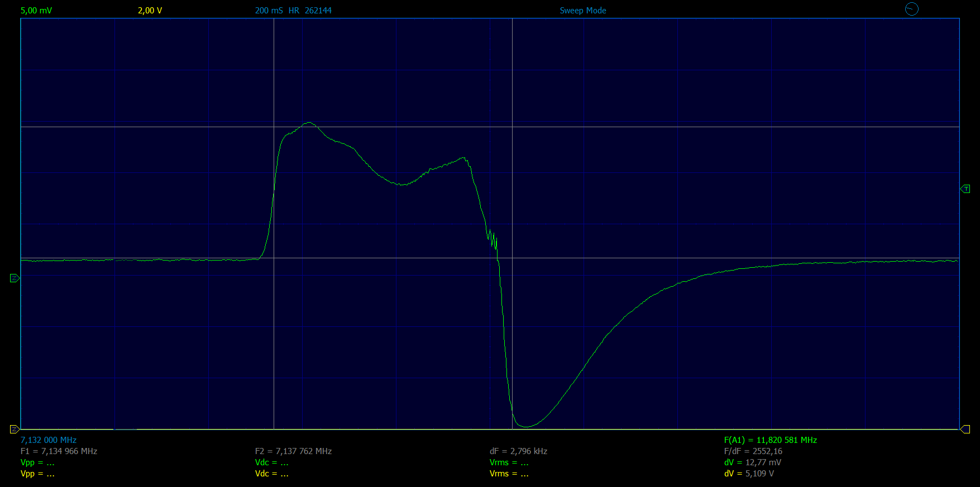Click the yellow Vrms measurement field
This screenshot has width=980, height=487.
click(x=509, y=474)
